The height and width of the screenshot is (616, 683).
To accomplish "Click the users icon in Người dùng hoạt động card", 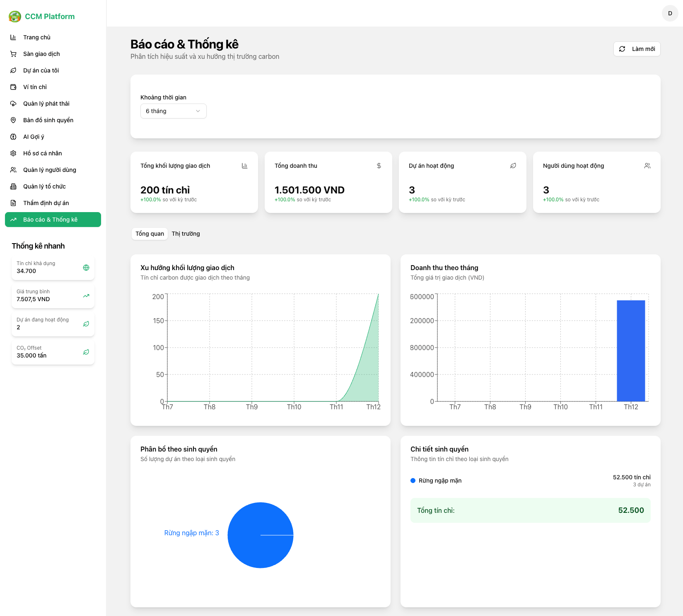I will (647, 166).
